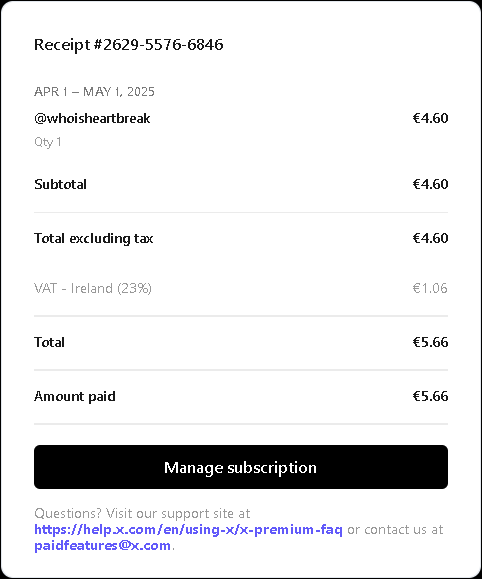Open the help.x.com X Premium FAQ link
Screen dimensions: 482x579
[188, 530]
